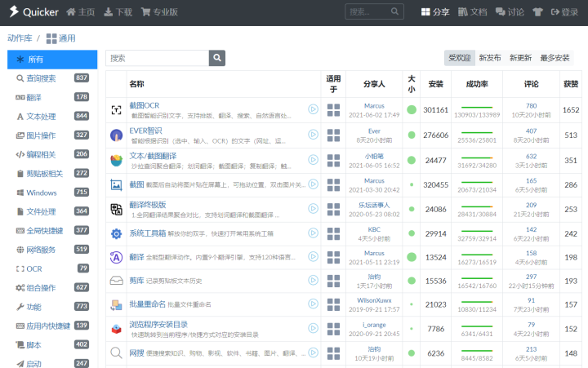
Task: Click 登录 to log in
Action: [x=564, y=12]
